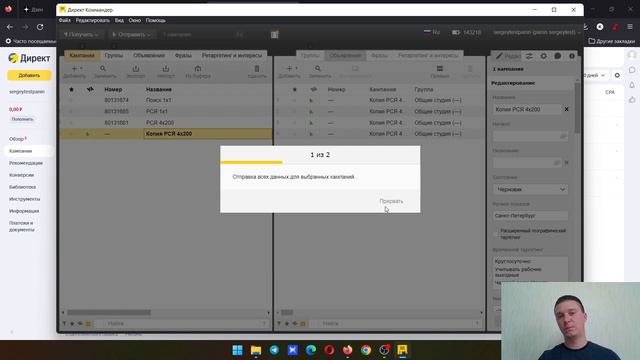Screen dimensions: 640x360
Task: Click the bell icon on the browser's right edge
Action: pyautogui.click(x=632, y=85)
